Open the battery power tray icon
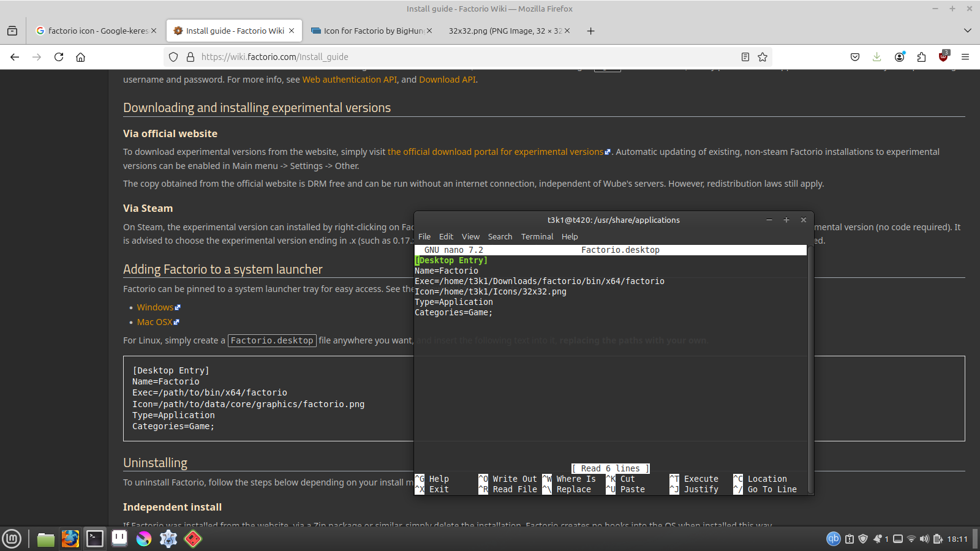The image size is (980, 551). click(x=938, y=539)
